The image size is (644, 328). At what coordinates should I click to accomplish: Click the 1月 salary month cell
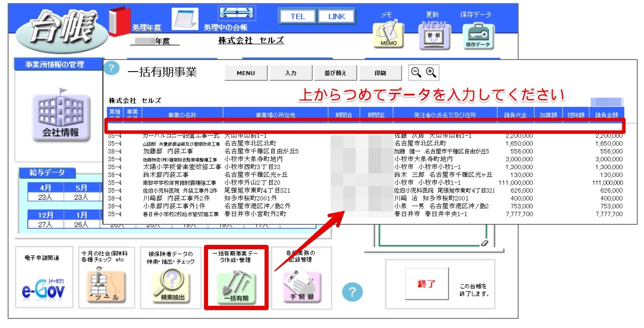point(82,215)
